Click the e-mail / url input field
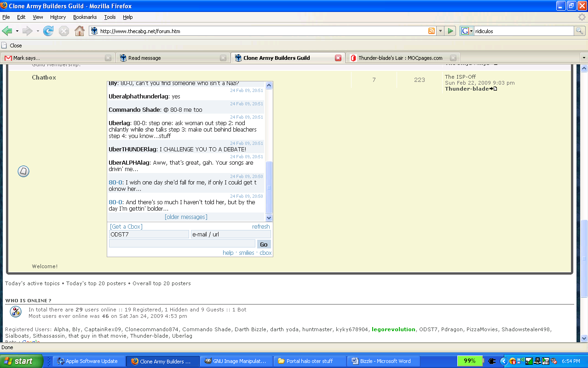The image size is (588, 368). point(231,234)
